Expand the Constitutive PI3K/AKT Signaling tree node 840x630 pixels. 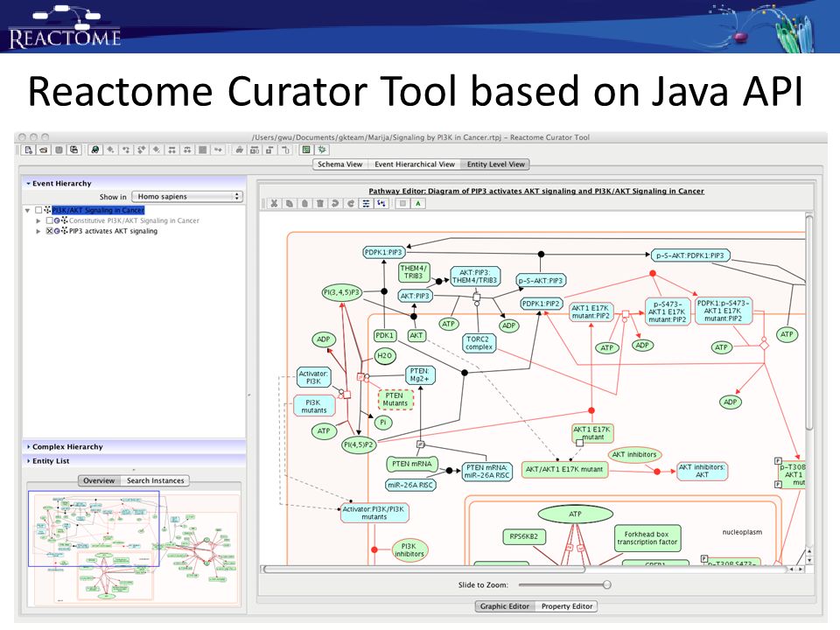coord(38,220)
